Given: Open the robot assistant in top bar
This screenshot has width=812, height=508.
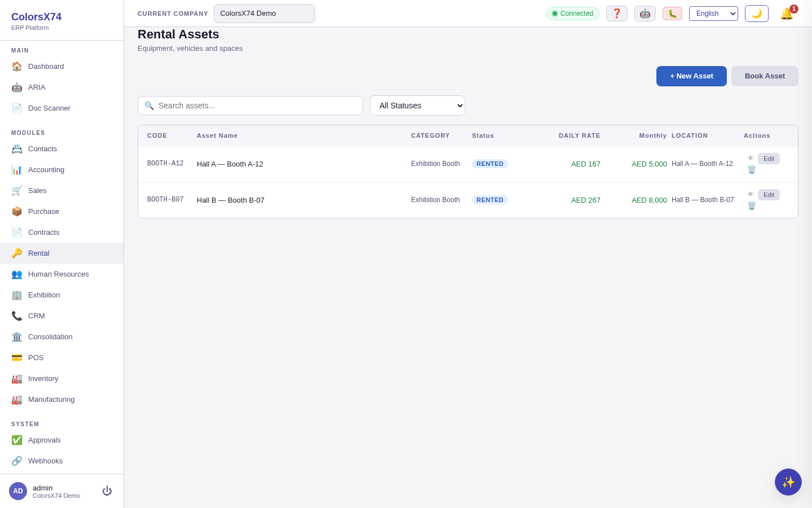Looking at the screenshot, I should 645,14.
